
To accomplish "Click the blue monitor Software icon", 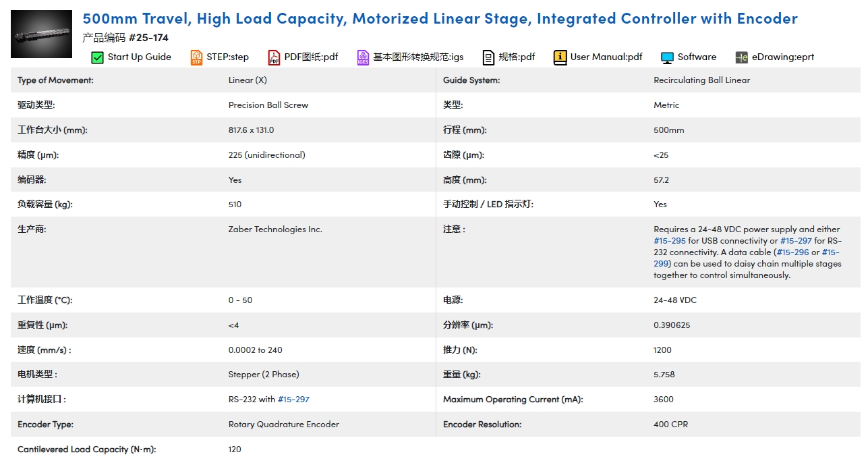I will (668, 57).
